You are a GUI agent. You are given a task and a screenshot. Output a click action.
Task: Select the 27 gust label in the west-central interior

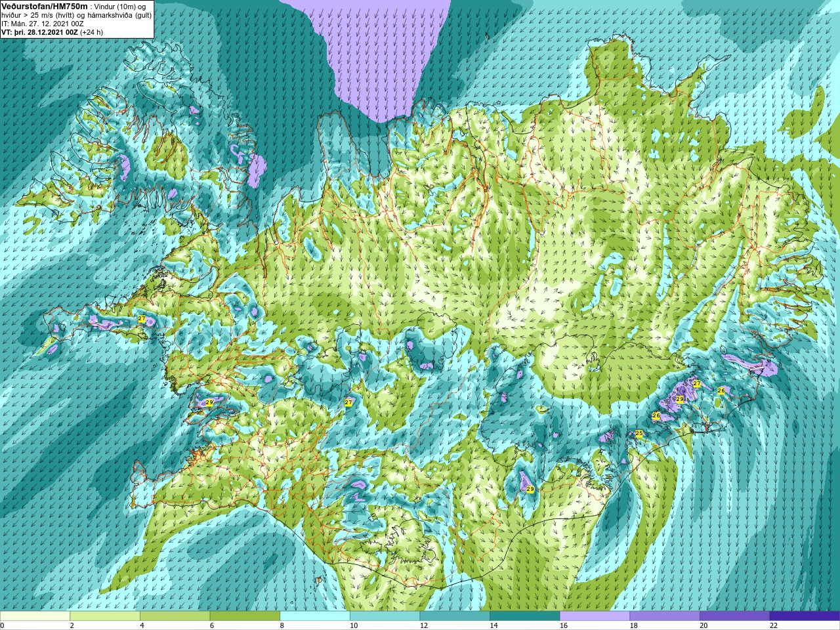tap(348, 402)
